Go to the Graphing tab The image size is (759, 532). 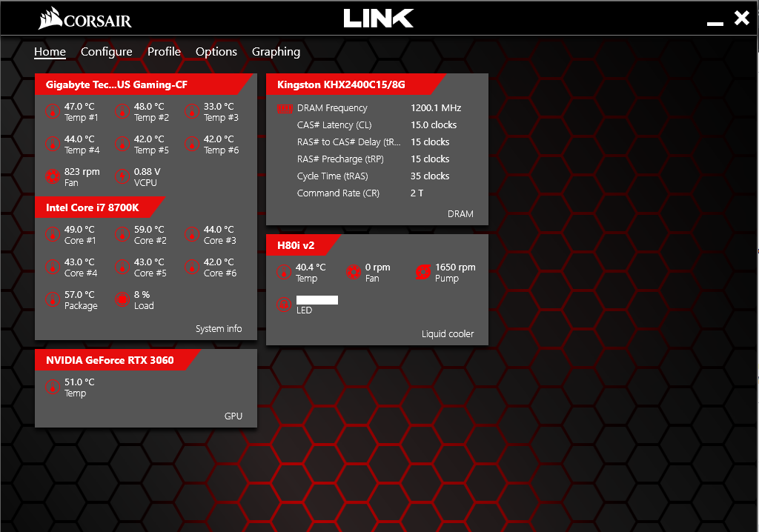point(276,52)
